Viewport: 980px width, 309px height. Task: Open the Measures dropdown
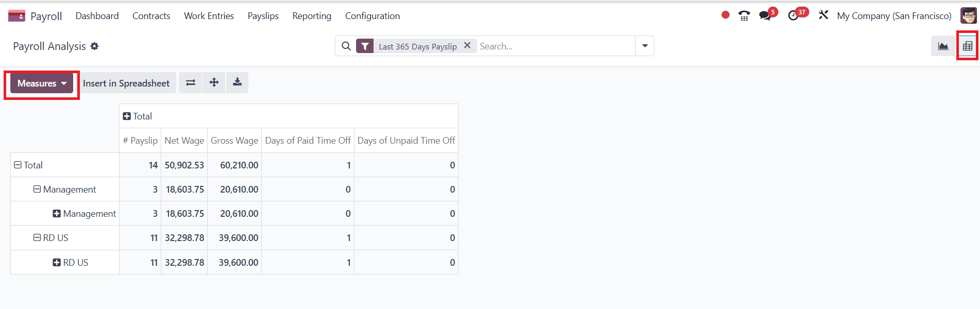(x=42, y=83)
